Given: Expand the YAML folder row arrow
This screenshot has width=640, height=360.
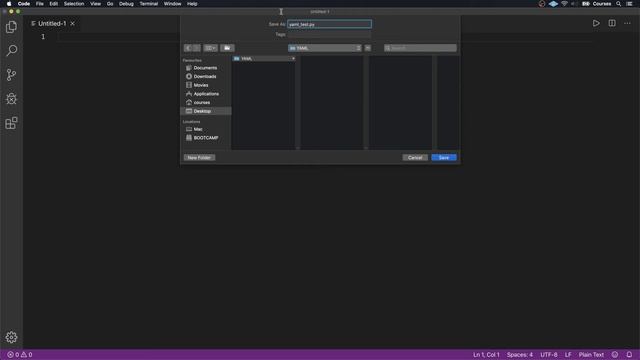Looking at the screenshot, I should click(x=293, y=59).
